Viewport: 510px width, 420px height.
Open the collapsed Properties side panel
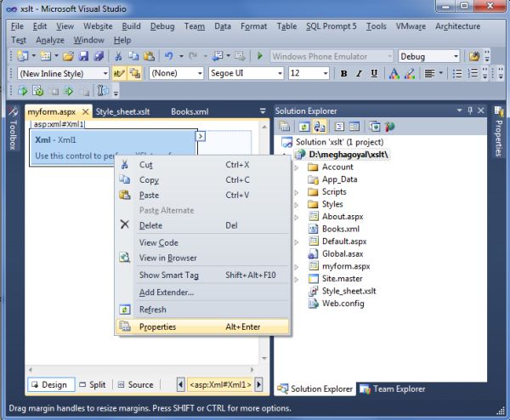(499, 132)
